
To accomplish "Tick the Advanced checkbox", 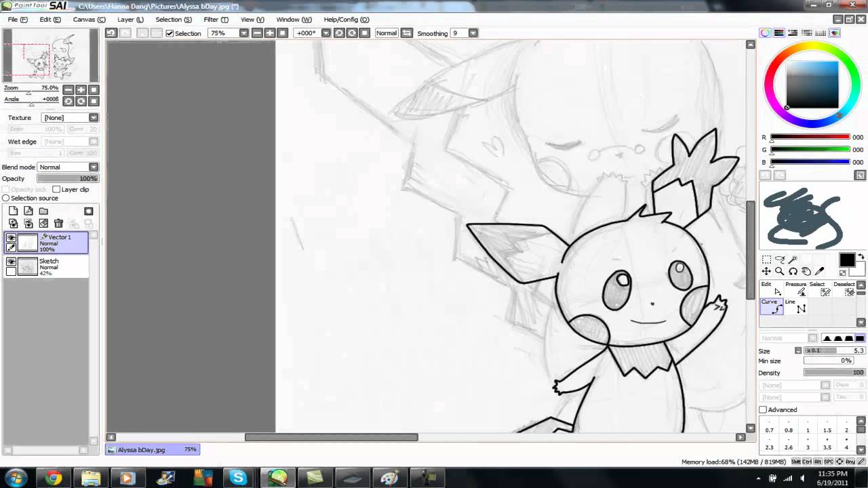I will (x=763, y=410).
